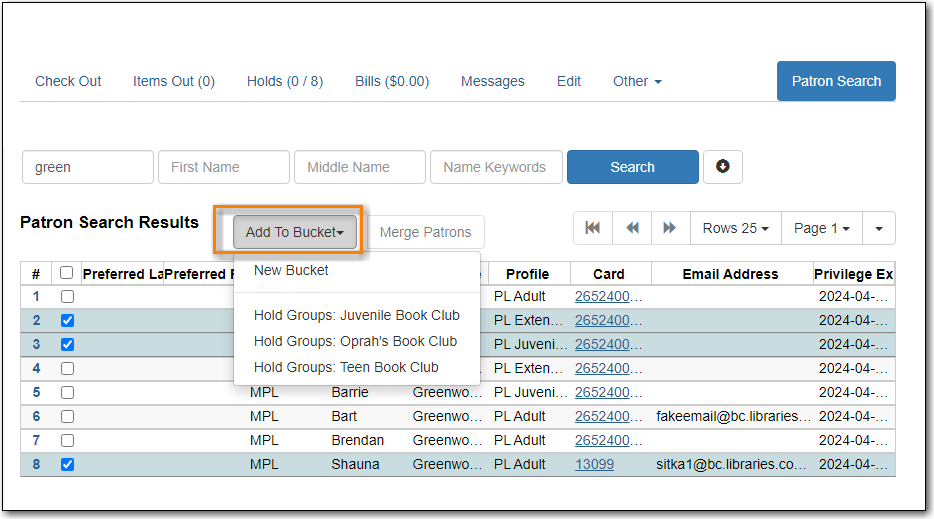Go to first page of results
The width and height of the screenshot is (934, 519).
click(593, 228)
